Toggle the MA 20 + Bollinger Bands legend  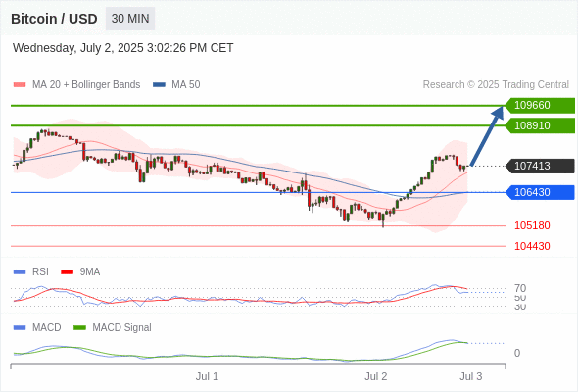tap(86, 85)
